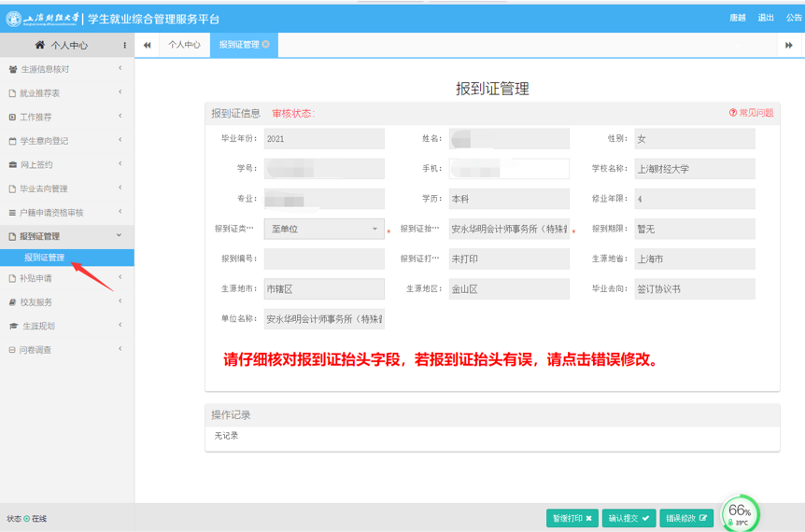Open the three-dot menu next to 个人中心
Viewport: 805px width, 532px height.
[125, 45]
